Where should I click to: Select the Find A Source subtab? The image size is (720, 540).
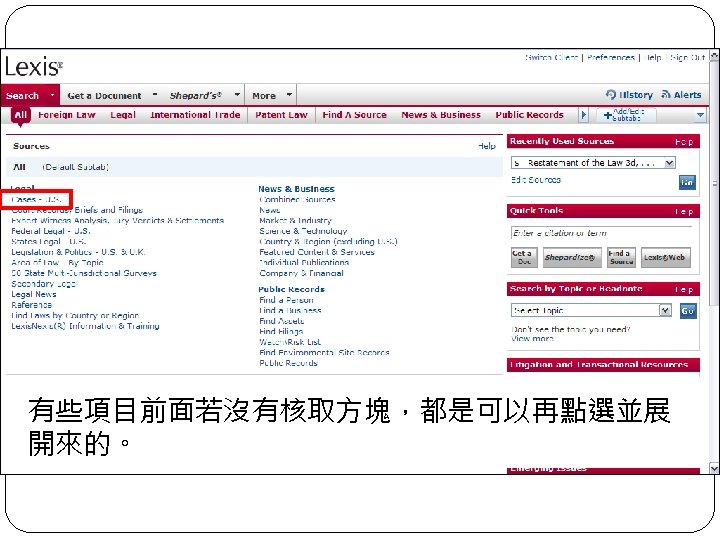coord(354,115)
